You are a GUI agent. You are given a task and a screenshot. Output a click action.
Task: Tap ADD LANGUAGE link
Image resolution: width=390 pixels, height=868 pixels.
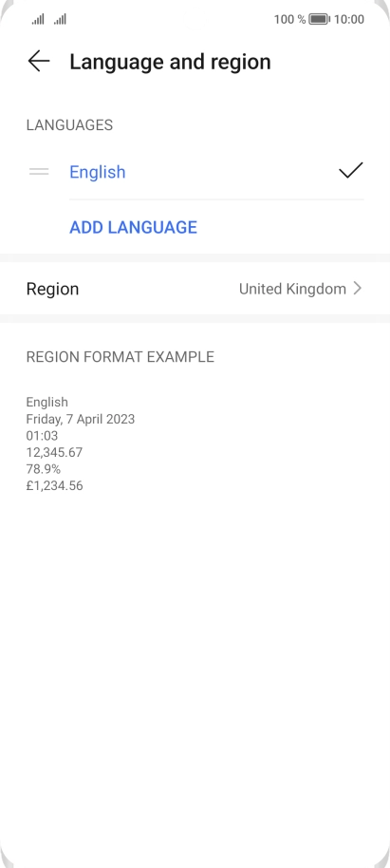(x=133, y=227)
